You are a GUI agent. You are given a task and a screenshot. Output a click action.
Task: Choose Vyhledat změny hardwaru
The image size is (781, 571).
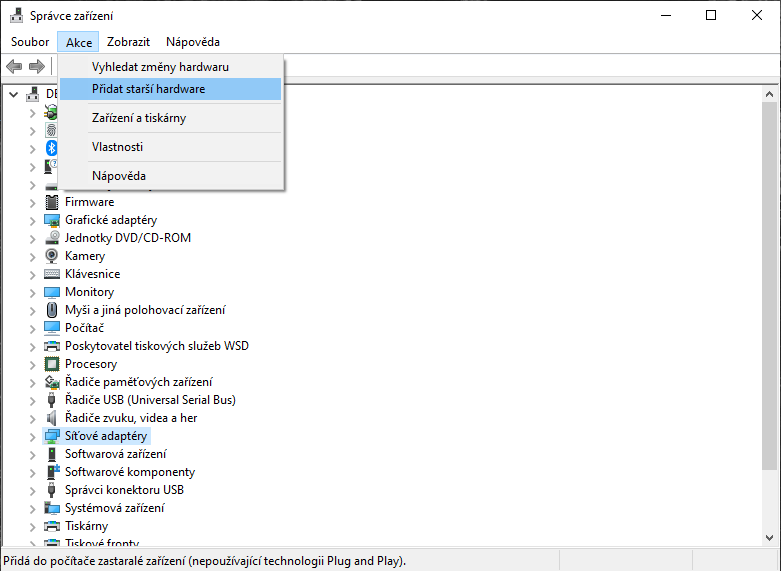pos(170,67)
